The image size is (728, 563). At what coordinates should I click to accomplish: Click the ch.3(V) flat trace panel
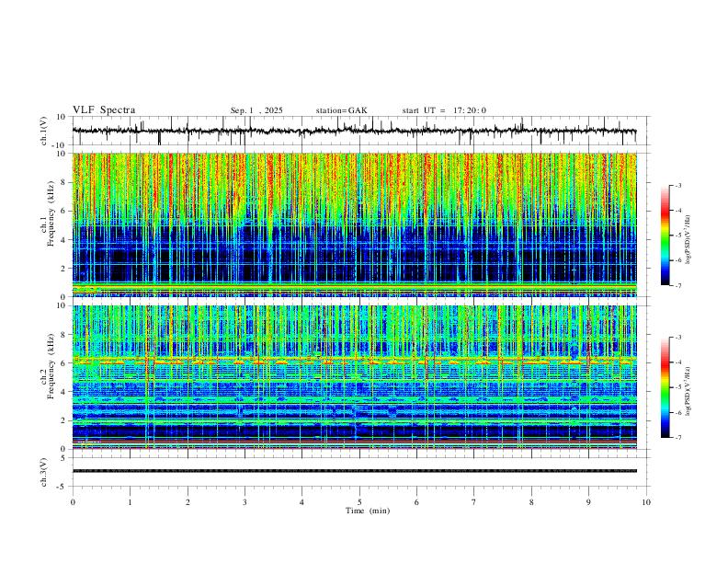click(360, 472)
